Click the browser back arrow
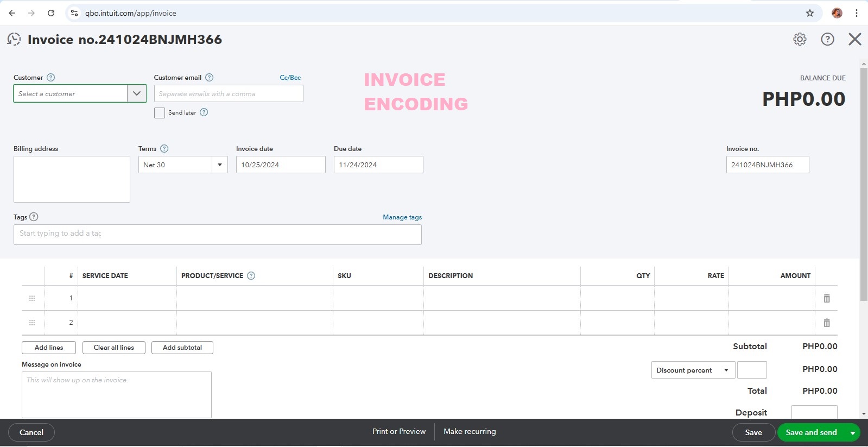Image resolution: width=868 pixels, height=447 pixels. tap(12, 13)
